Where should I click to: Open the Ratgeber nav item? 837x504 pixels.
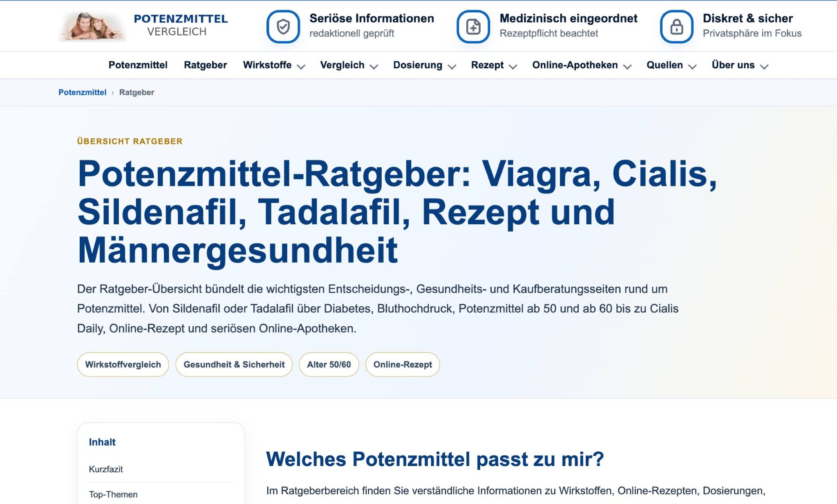(x=205, y=65)
